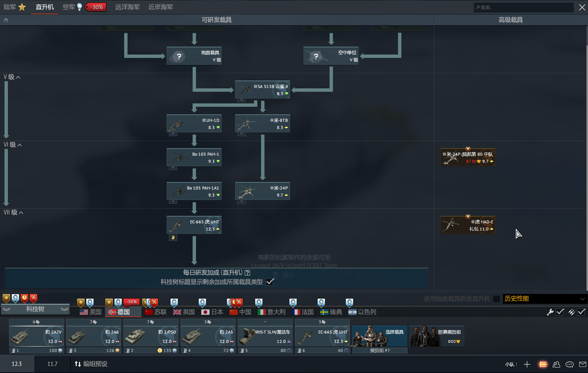Click the 地面载具 V 级 requirement card

pos(194,56)
